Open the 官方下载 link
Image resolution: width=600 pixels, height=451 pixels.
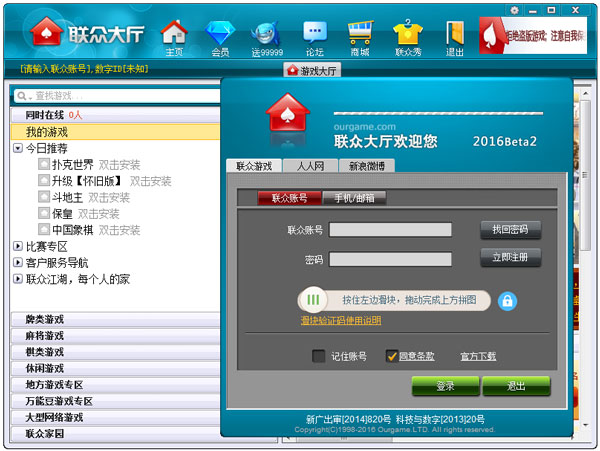click(478, 356)
